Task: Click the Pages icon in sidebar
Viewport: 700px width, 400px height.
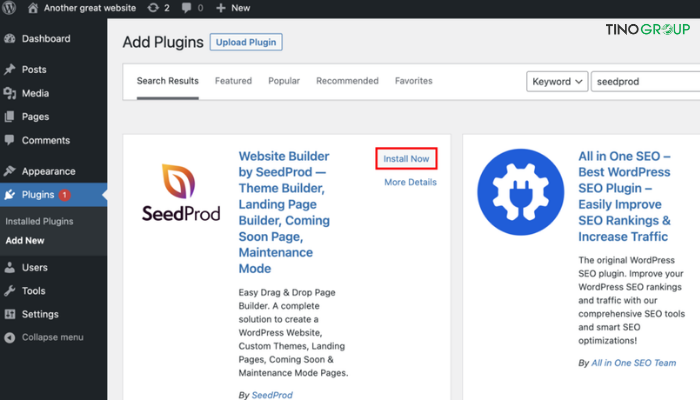Action: pyautogui.click(x=10, y=117)
